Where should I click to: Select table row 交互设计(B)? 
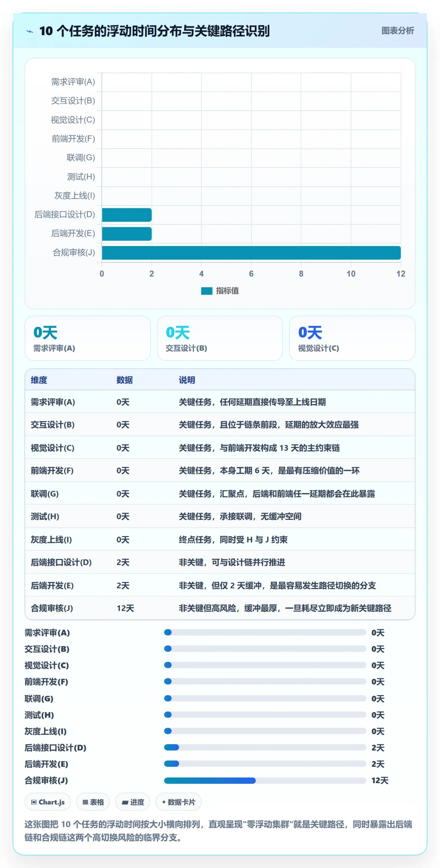[220, 425]
